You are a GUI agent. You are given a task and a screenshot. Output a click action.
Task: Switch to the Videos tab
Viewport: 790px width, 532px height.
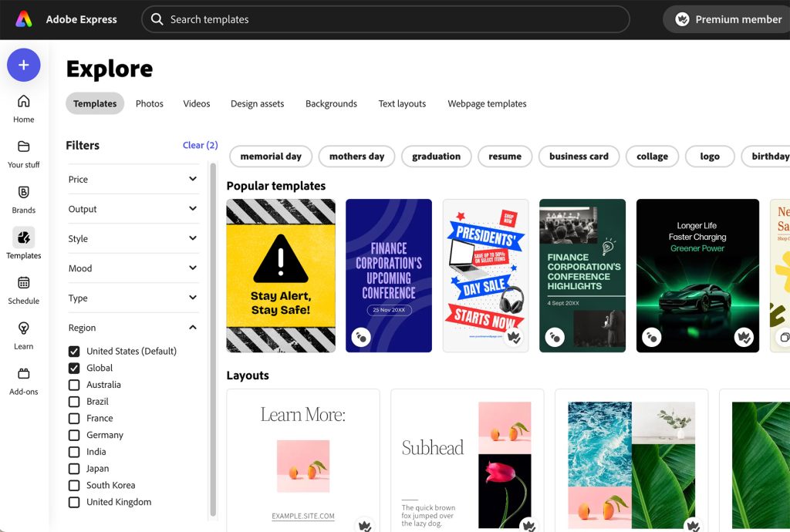197,103
